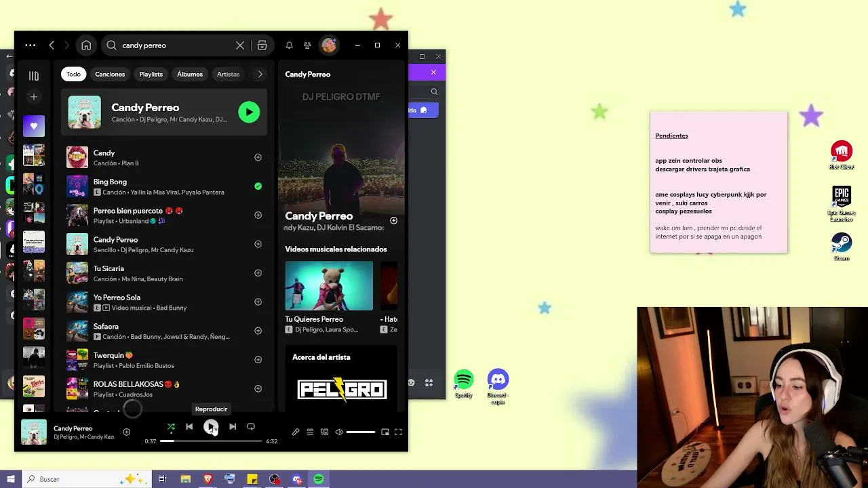The image size is (868, 488).
Task: Play the top result Candy Perreo
Action: (x=249, y=112)
